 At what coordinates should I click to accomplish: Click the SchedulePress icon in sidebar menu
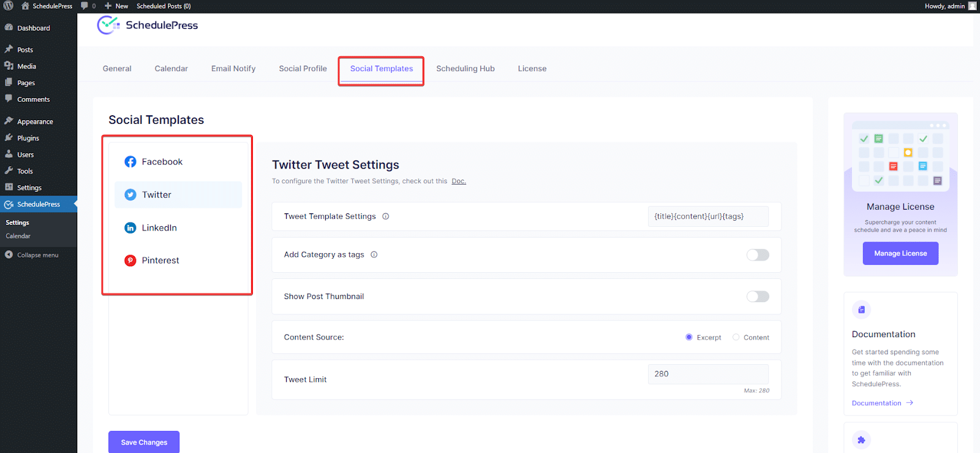point(9,204)
